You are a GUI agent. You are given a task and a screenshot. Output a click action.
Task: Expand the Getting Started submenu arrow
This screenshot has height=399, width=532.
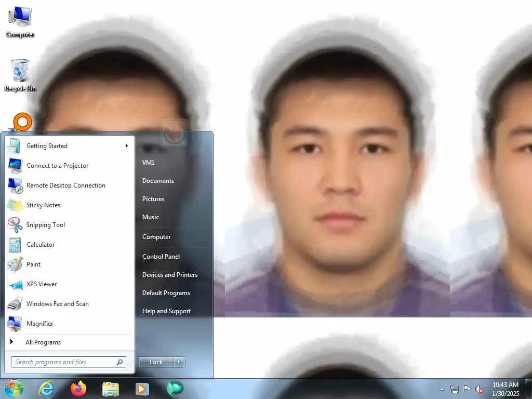(x=127, y=146)
